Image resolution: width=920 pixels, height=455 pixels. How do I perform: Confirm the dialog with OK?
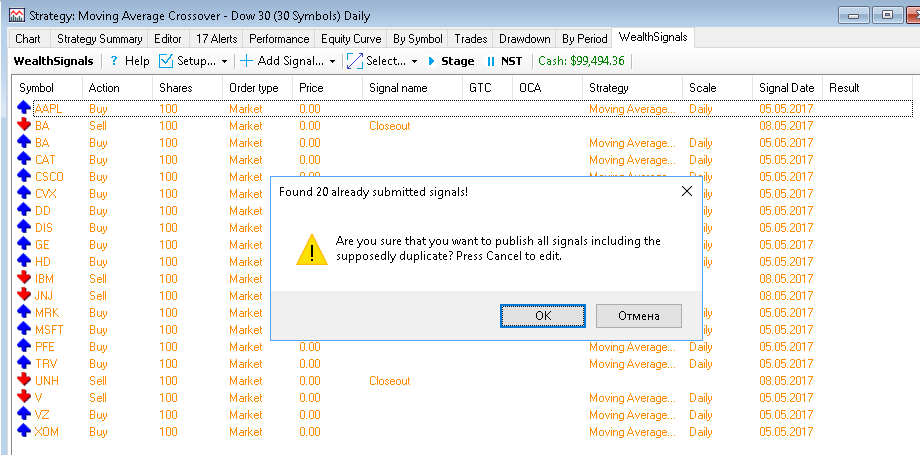point(543,316)
